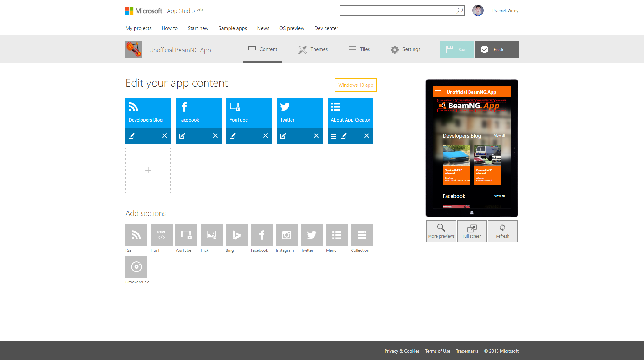Click the search magnifier icon
Screen dimensions: 644x362
[459, 11]
